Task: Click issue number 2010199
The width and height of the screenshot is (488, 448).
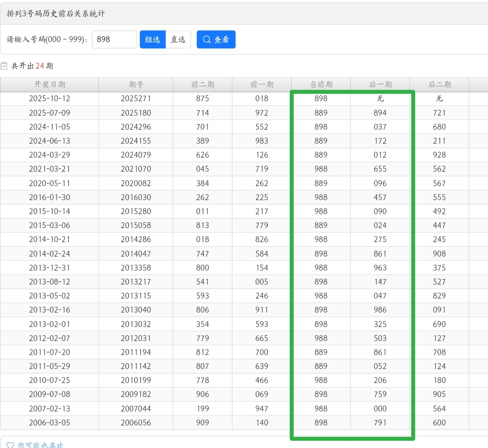Action: click(x=136, y=380)
